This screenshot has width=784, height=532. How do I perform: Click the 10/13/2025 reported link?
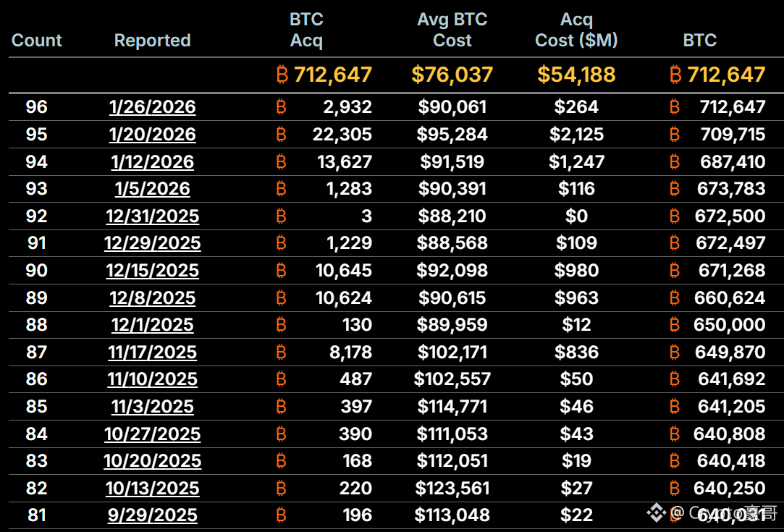point(153,489)
